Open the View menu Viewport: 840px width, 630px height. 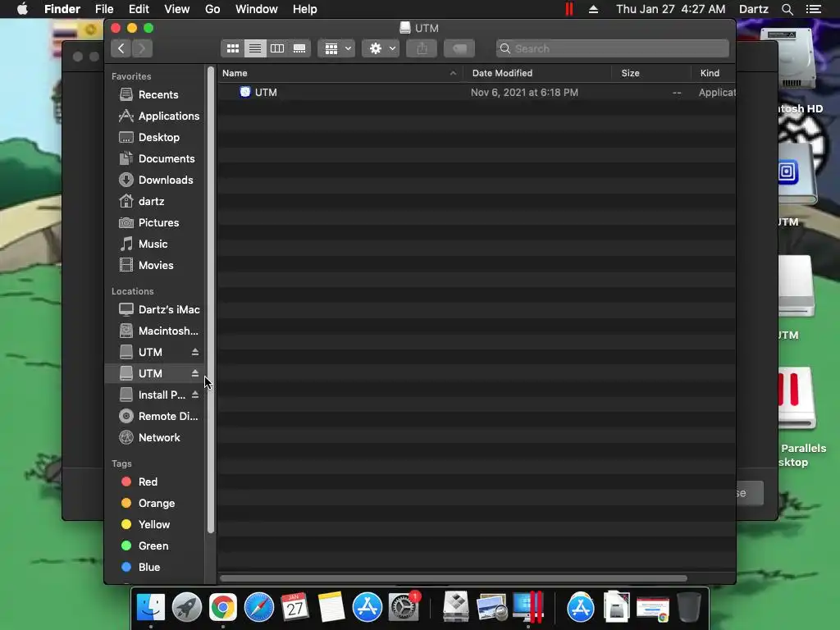click(x=177, y=9)
